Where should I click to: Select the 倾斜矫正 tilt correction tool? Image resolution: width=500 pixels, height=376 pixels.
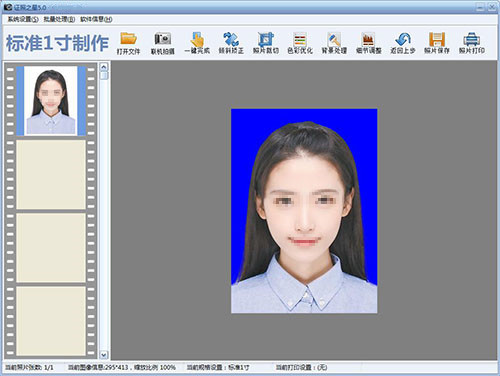pos(231,43)
